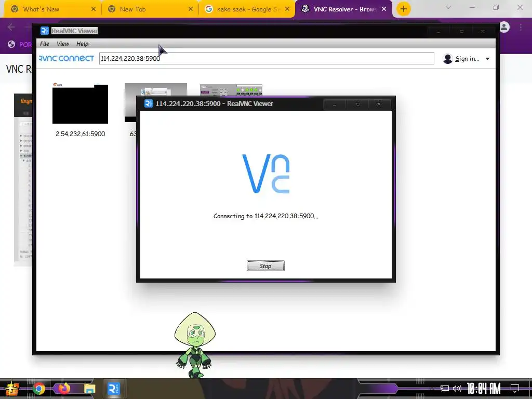532x399 pixels.
Task: Click the RVNC Connect logo
Action: click(x=66, y=58)
